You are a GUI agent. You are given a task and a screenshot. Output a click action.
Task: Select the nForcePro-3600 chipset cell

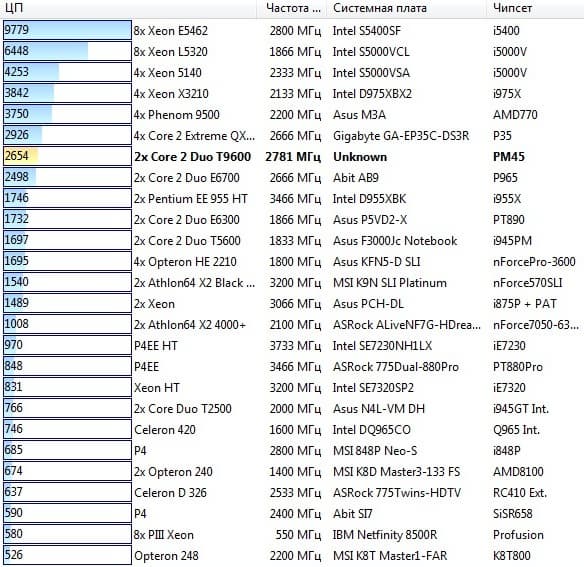[534, 262]
